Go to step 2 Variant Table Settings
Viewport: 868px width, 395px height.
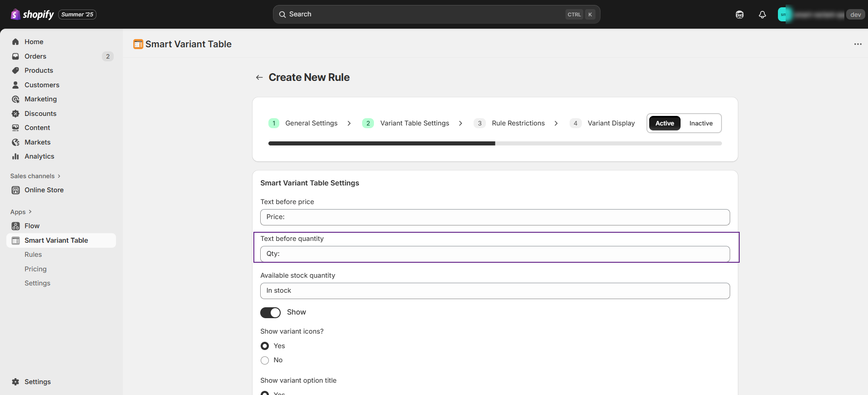point(406,123)
